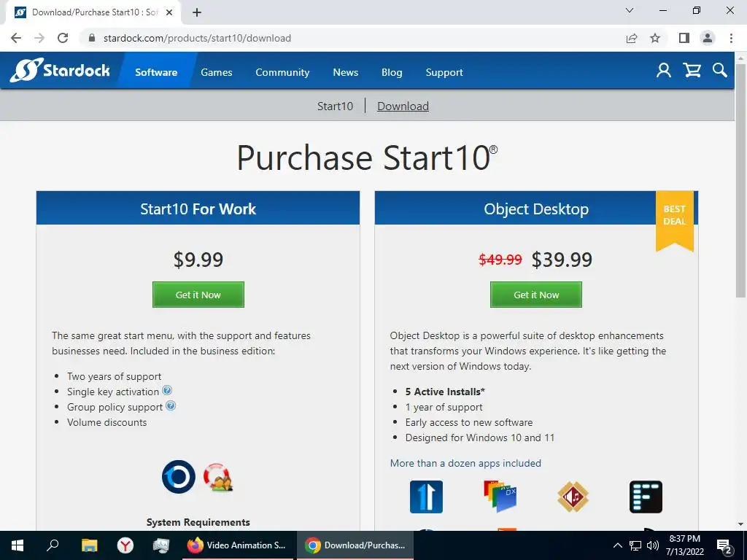Click the blue circular Start10 icon
The width and height of the screenshot is (747, 560).
(179, 477)
